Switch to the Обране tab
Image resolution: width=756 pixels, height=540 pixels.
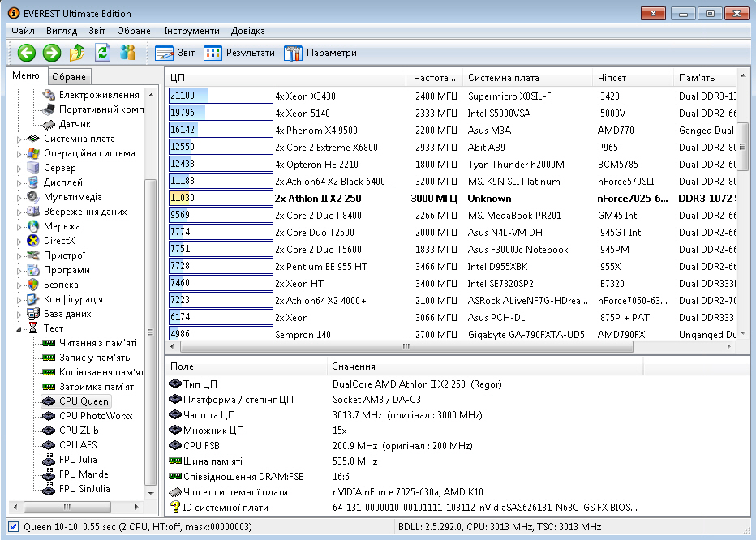(x=69, y=77)
